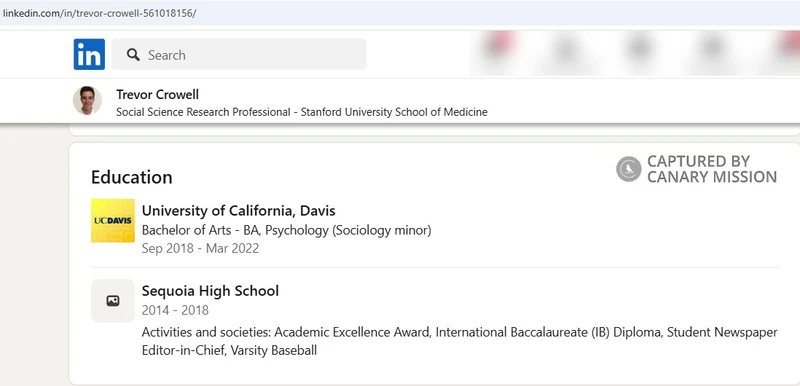Open University of California, Davis link
This screenshot has width=800, height=386.
(238, 211)
